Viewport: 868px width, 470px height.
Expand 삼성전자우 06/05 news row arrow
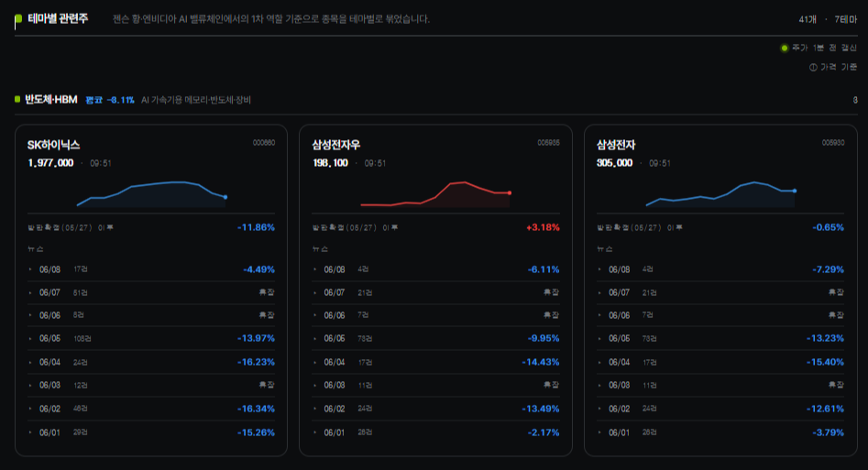(x=315, y=338)
